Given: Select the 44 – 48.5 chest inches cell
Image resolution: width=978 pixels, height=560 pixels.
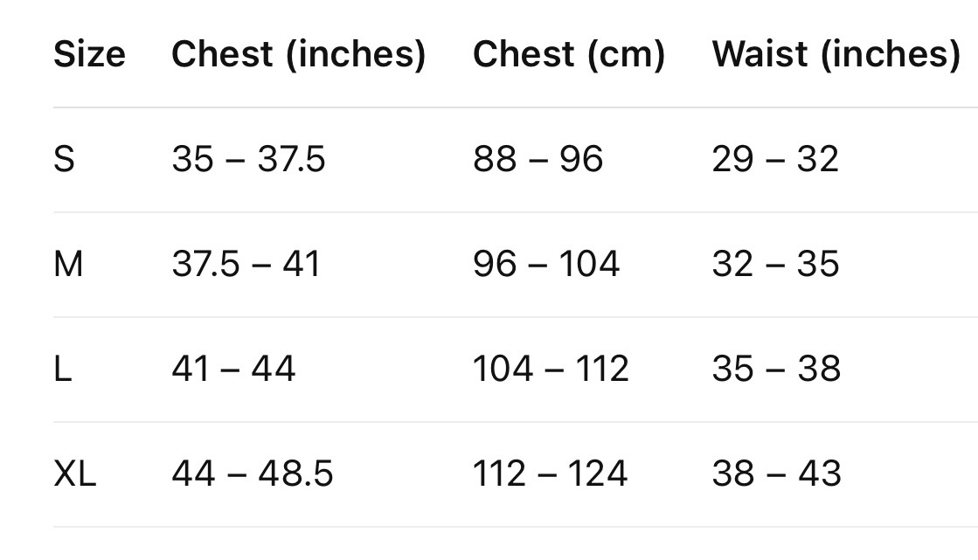Looking at the screenshot, I should click(253, 474).
